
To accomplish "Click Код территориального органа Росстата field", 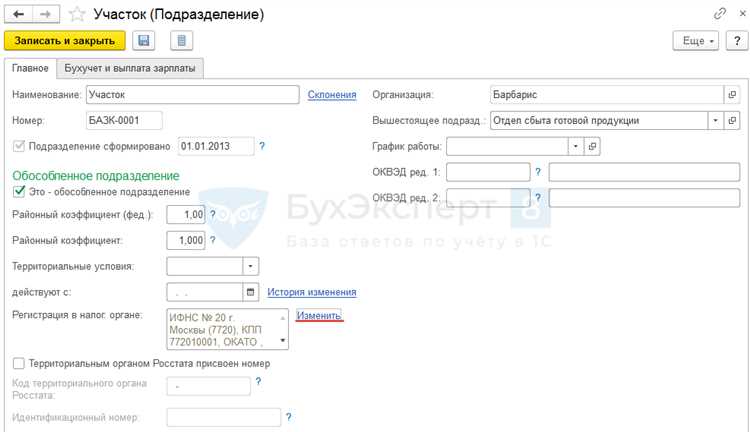I will (x=209, y=386).
